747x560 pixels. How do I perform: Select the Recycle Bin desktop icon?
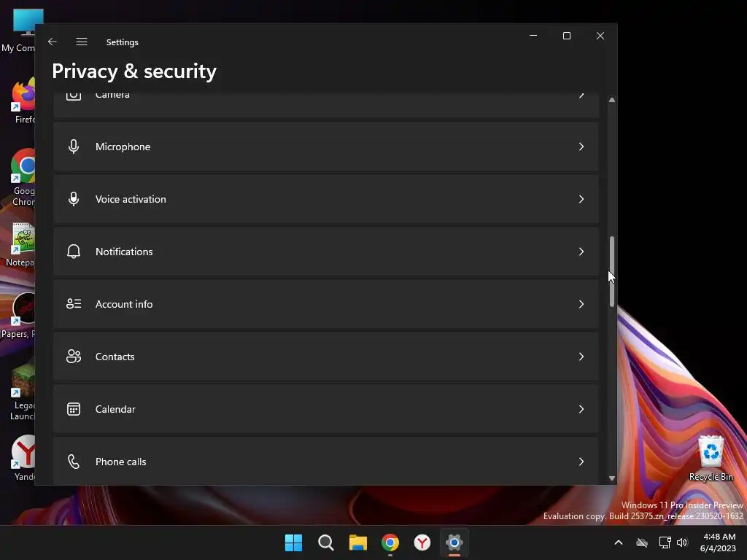point(711,458)
